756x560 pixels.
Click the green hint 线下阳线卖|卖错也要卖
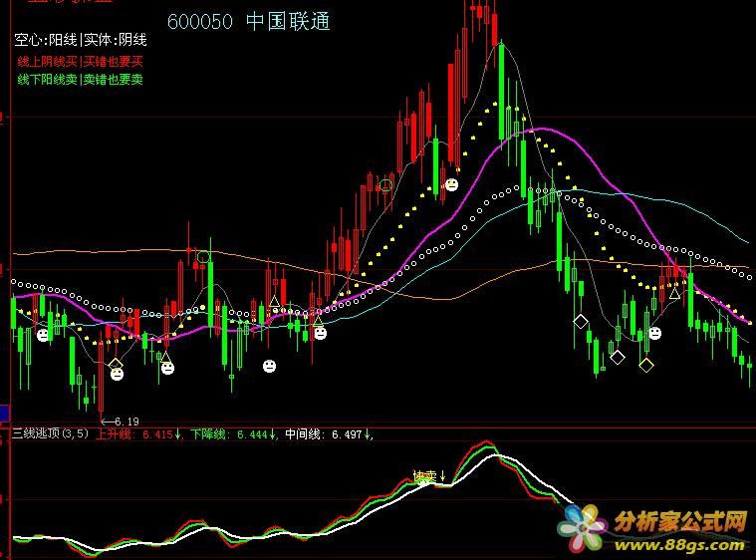80,79
